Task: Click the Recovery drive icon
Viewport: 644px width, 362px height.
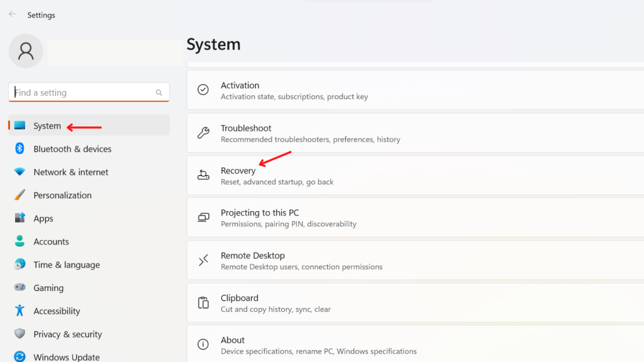Action: pyautogui.click(x=203, y=175)
